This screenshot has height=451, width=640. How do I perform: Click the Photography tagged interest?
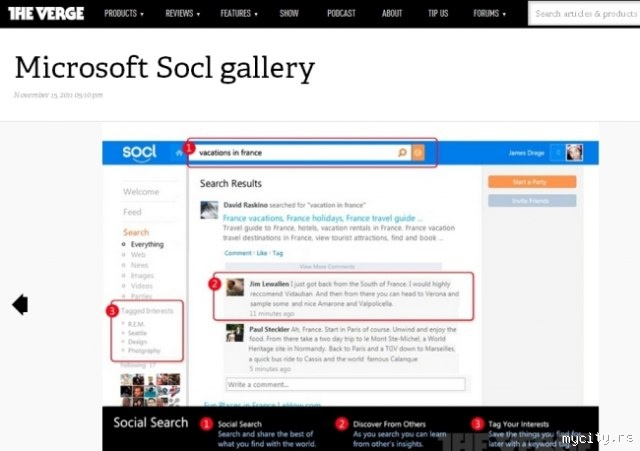click(144, 351)
